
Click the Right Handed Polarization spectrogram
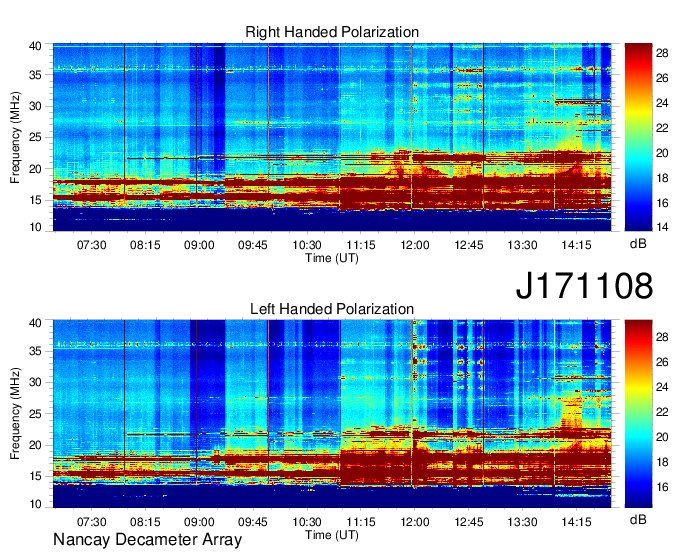point(332,137)
